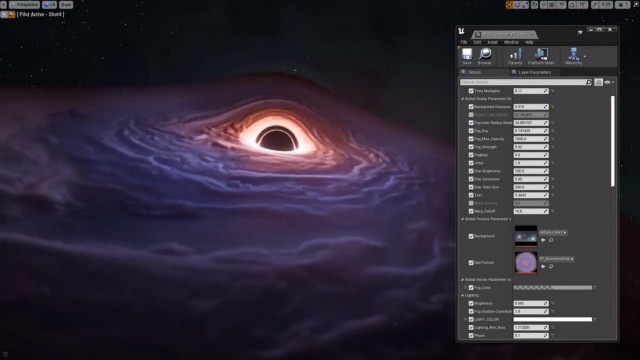The width and height of the screenshot is (640, 360).
Task: Open the LIGHT_COLOR white color swatch
Action: [552, 319]
